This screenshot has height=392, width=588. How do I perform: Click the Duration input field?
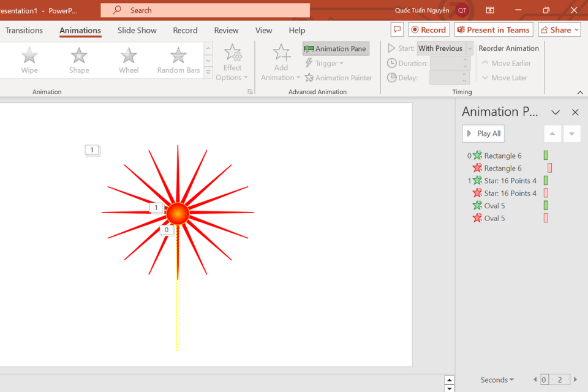447,63
